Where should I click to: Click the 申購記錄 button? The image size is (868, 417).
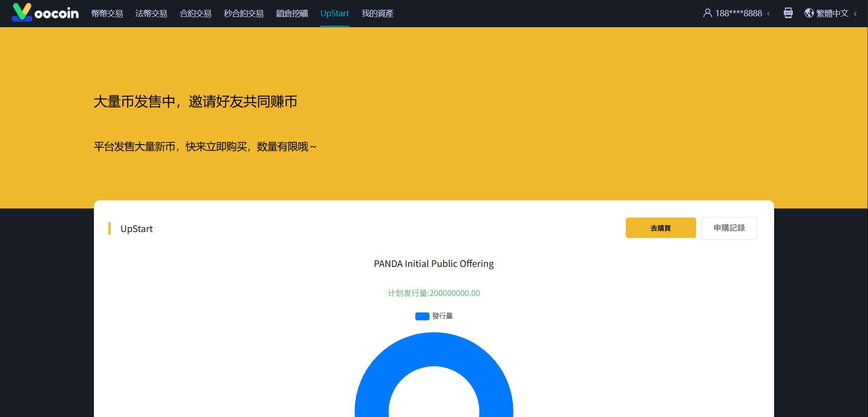tap(729, 228)
